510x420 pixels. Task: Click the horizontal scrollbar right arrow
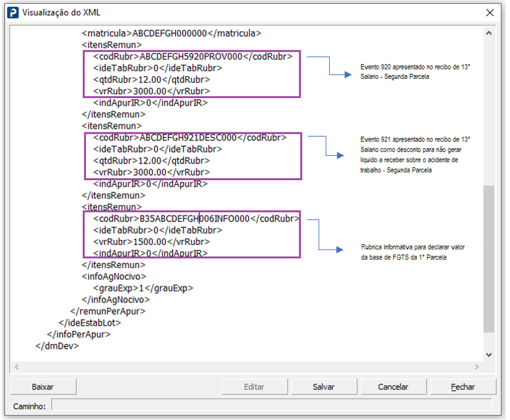click(x=477, y=367)
